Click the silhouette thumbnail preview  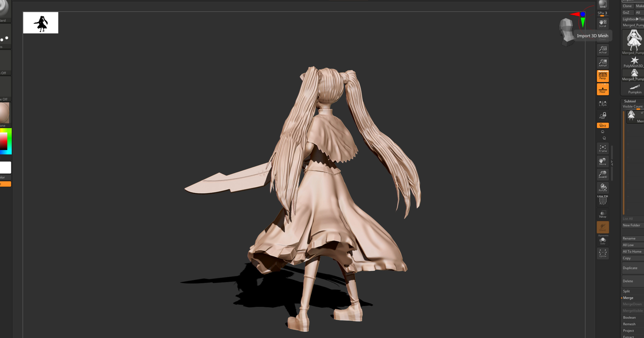click(41, 23)
